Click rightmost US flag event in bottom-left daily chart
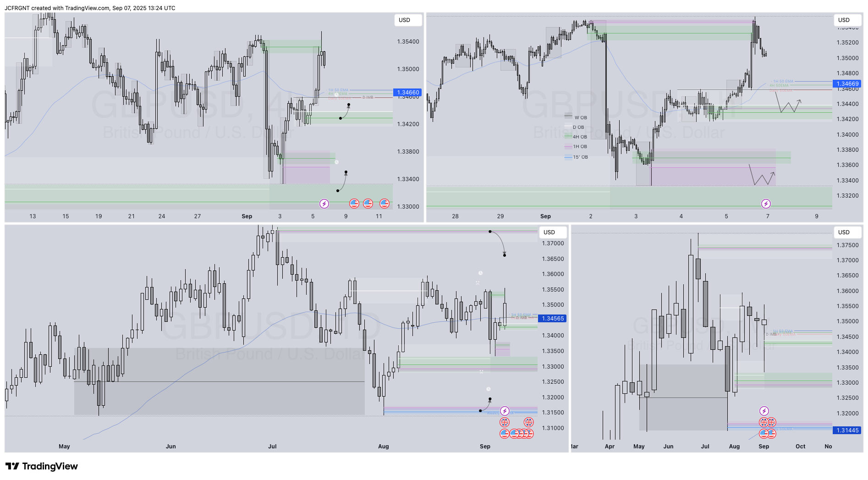Screen dimensions: 868x480 tap(529, 433)
